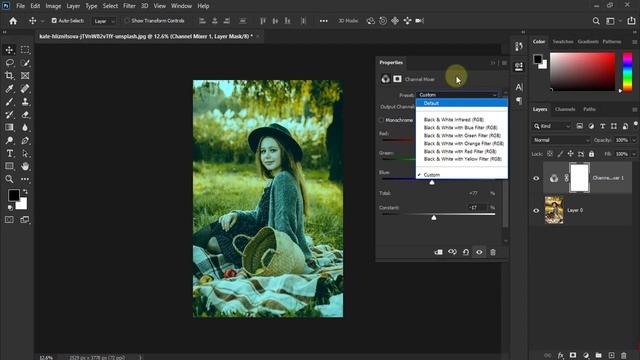Image resolution: width=640 pixels, height=360 pixels.
Task: Clip adjustment to layer icon in Properties
Action: [x=438, y=252]
